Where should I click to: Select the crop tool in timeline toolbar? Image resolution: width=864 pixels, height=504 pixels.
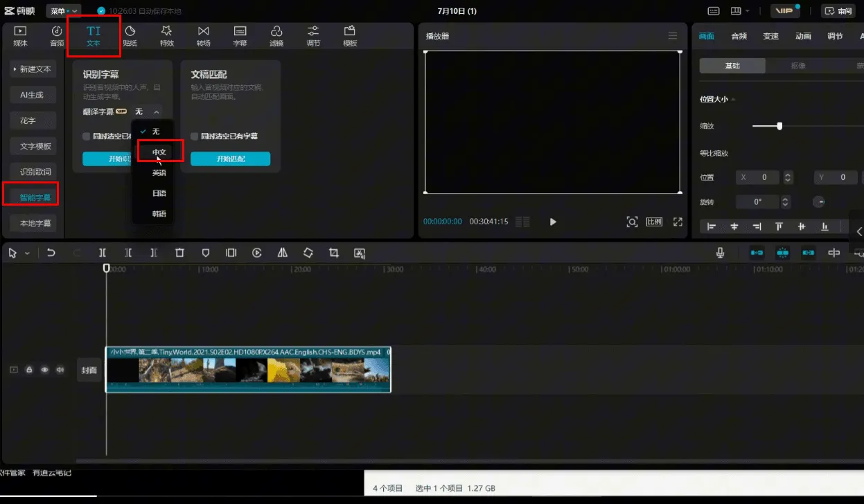(x=334, y=253)
